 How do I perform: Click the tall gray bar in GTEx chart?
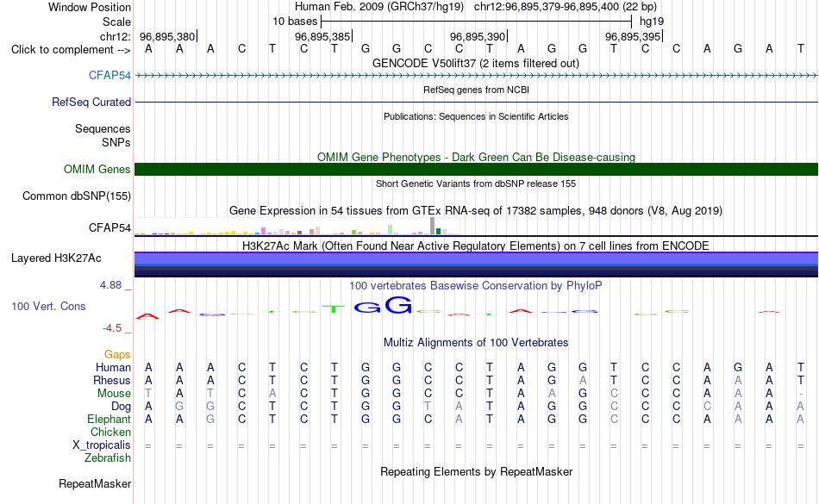pos(433,226)
